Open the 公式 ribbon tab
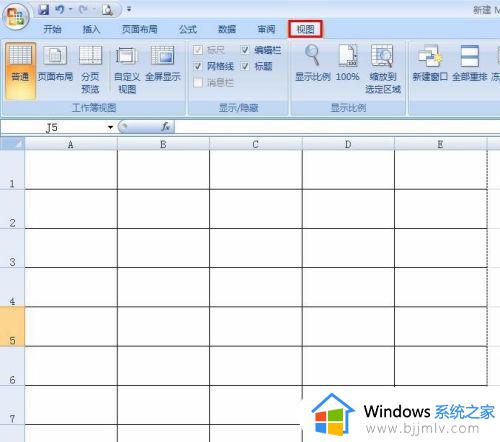The height and width of the screenshot is (442, 500). (x=188, y=29)
